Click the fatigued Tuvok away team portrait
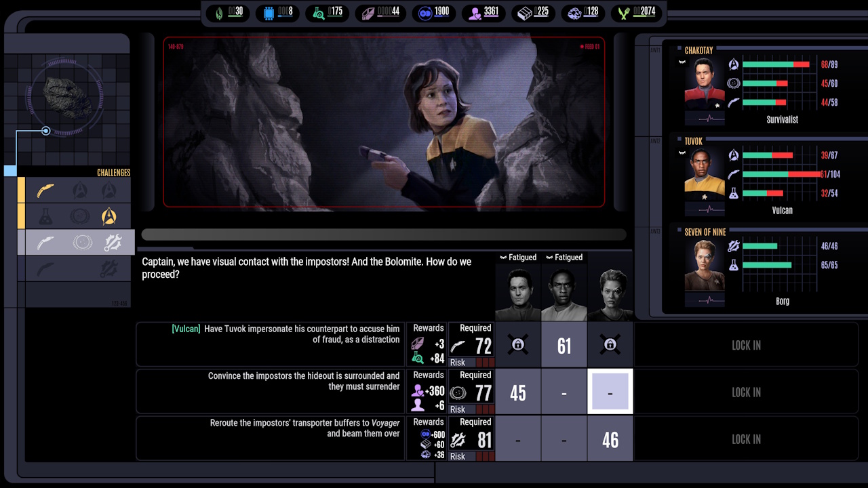 [x=564, y=288]
